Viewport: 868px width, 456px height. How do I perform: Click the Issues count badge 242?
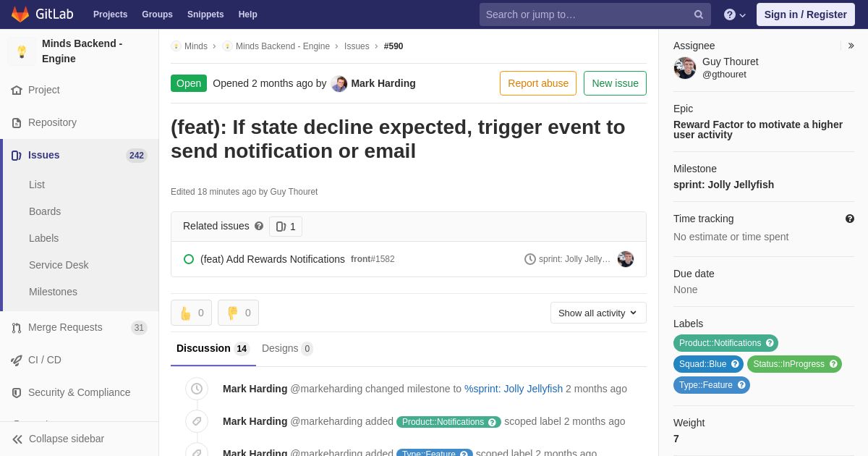click(x=137, y=156)
